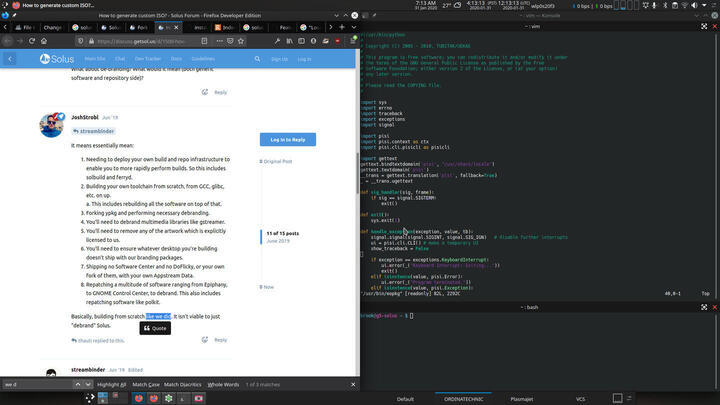Jump to Original Post in scrubber
This screenshot has height=405, width=720.
pos(276,162)
